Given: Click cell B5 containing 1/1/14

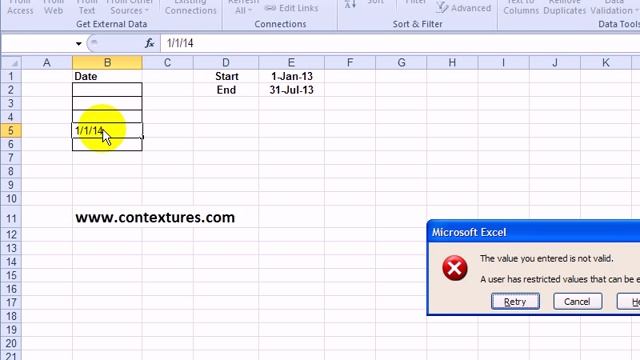Looking at the screenshot, I should (x=107, y=131).
